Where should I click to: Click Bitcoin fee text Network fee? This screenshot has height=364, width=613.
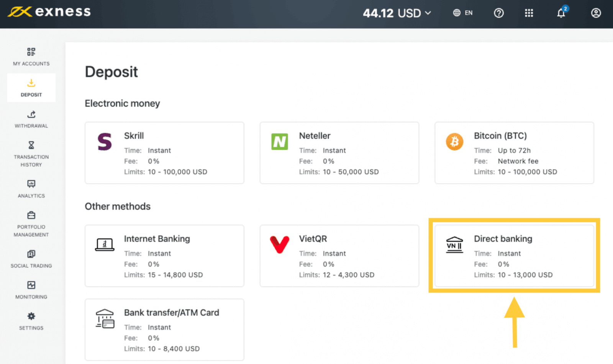click(x=518, y=161)
